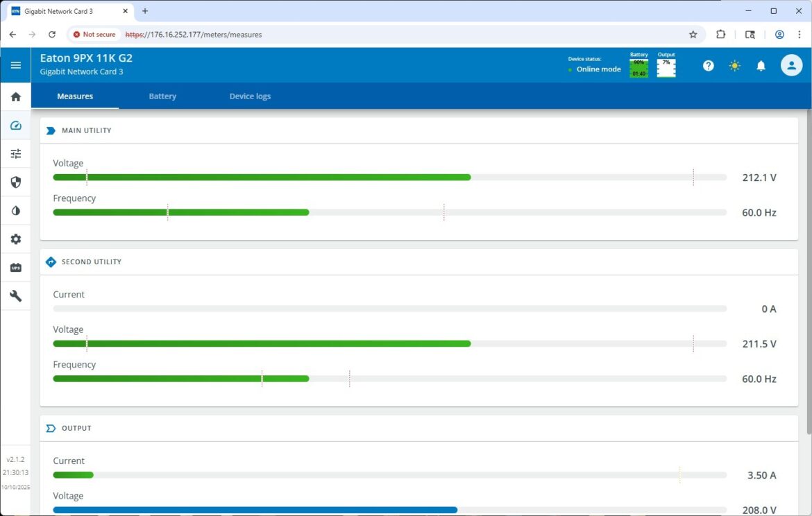This screenshot has width=812, height=516.
Task: Go to Home via sidebar icon
Action: coord(15,97)
